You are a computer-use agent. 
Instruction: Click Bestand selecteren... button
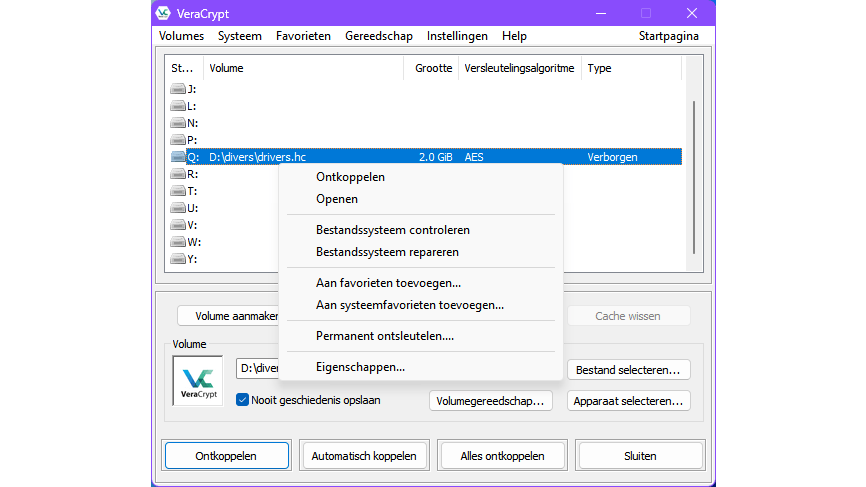click(x=629, y=369)
